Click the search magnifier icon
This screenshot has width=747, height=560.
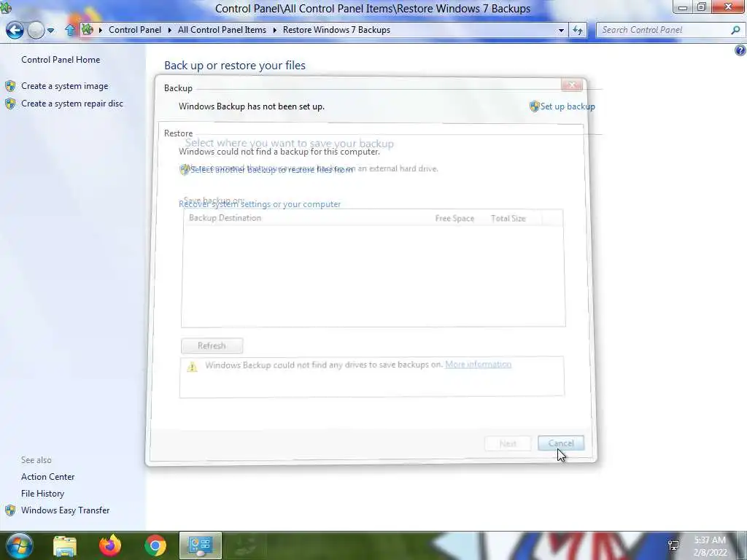click(x=735, y=30)
